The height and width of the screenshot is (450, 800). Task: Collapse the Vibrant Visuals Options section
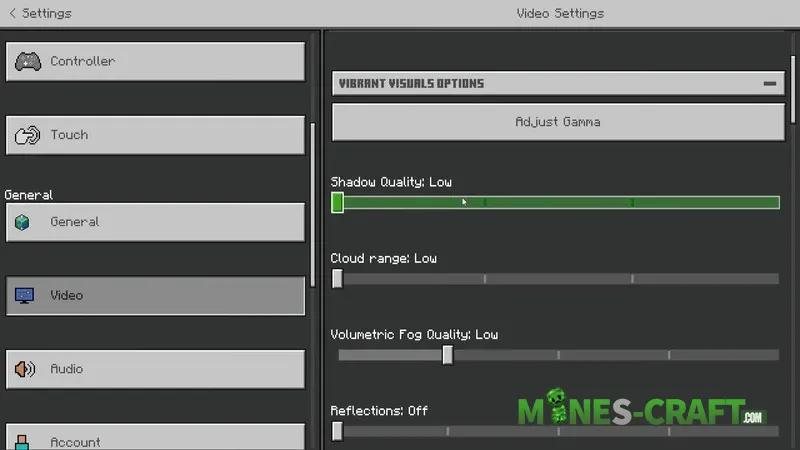tap(770, 83)
